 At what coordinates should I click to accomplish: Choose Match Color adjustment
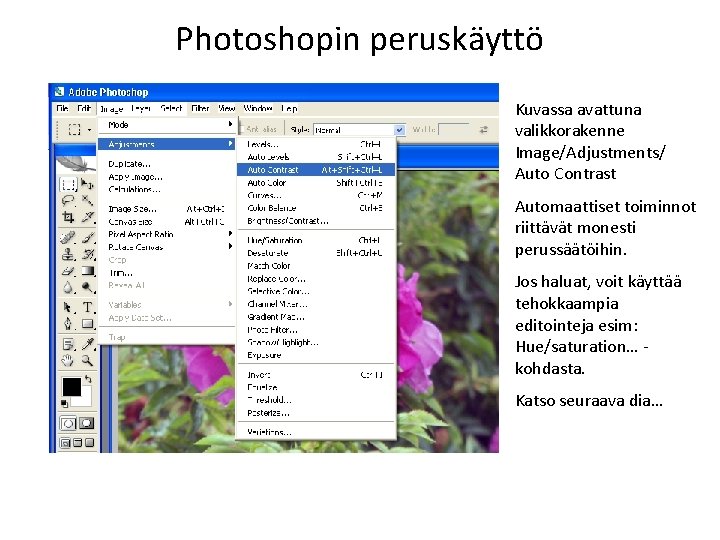(x=316, y=266)
